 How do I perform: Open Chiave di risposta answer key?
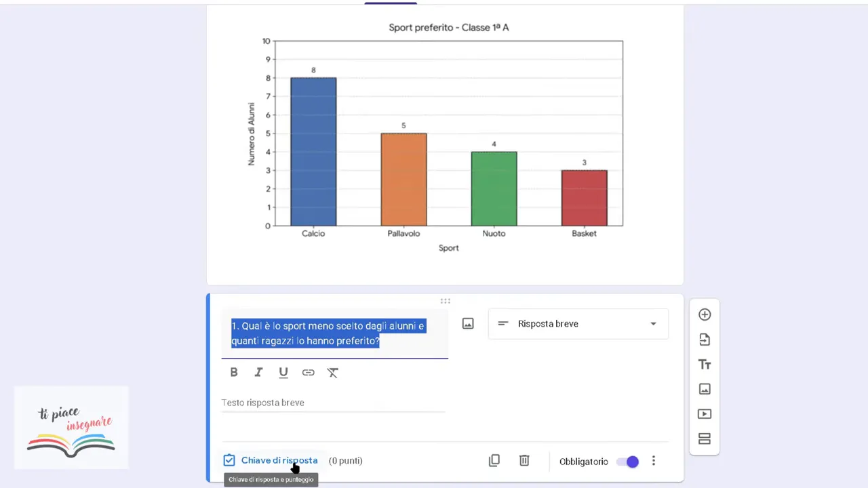[x=271, y=461]
